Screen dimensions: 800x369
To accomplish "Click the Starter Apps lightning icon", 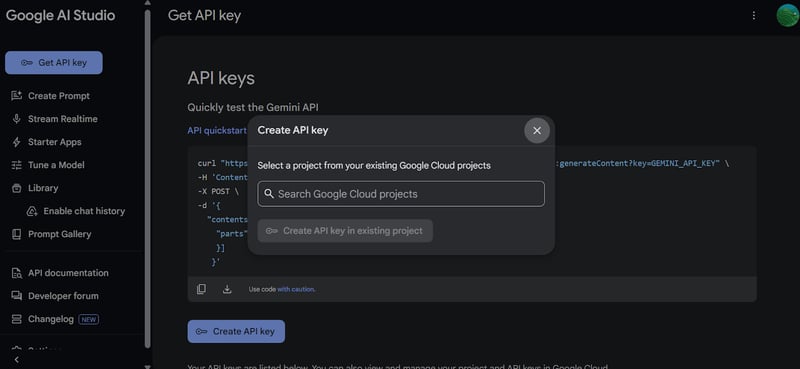I will 17,142.
